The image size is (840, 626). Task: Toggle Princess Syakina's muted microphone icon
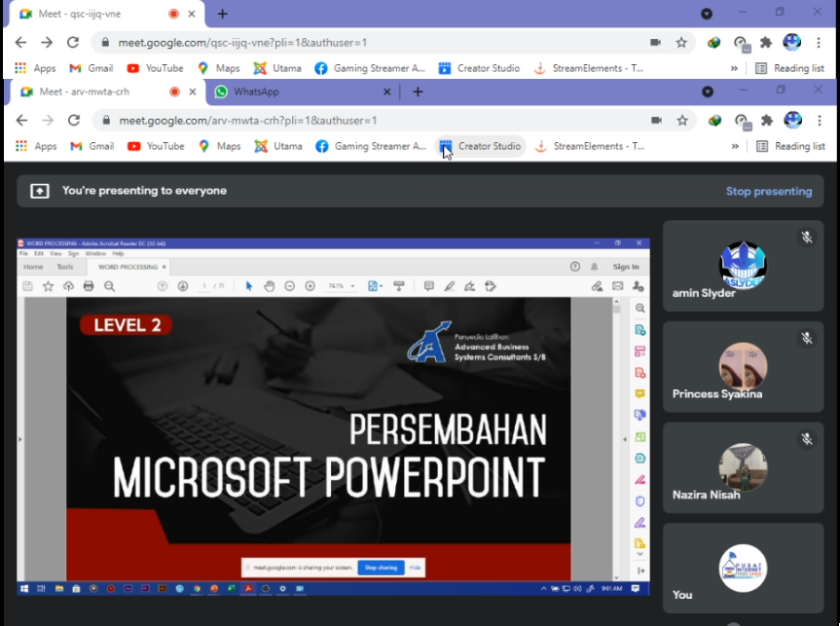806,339
